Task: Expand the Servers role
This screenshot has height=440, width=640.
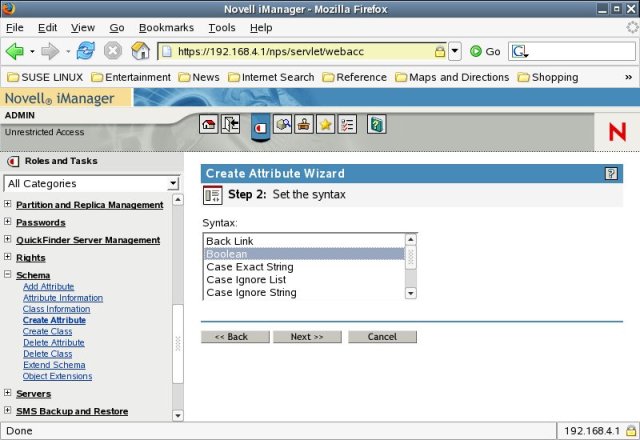Action: (7, 392)
